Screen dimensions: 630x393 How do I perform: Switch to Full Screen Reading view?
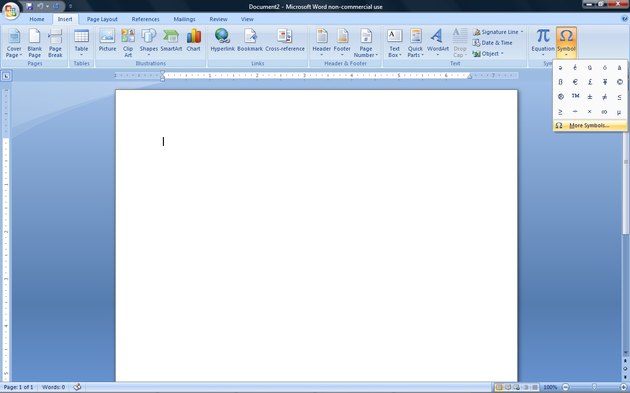click(508, 387)
